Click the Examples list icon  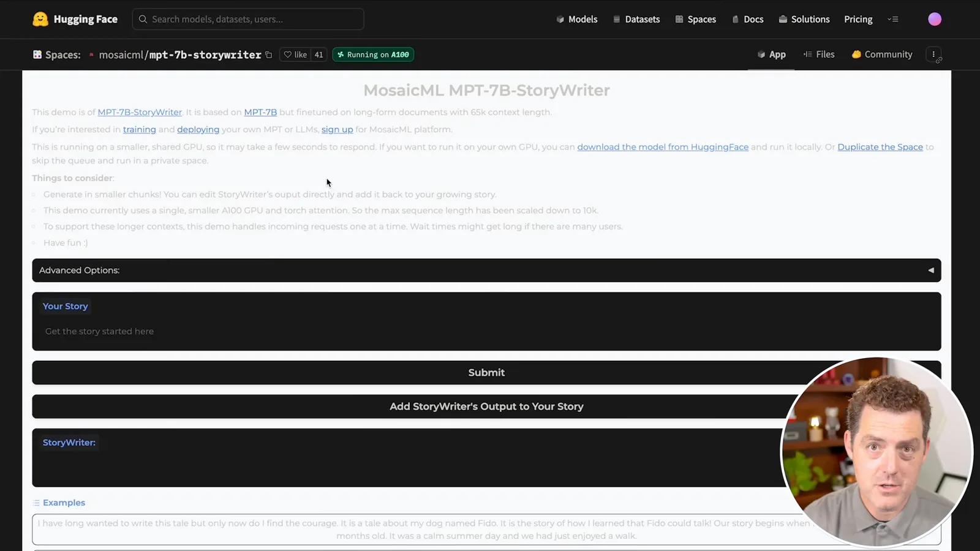[36, 503]
